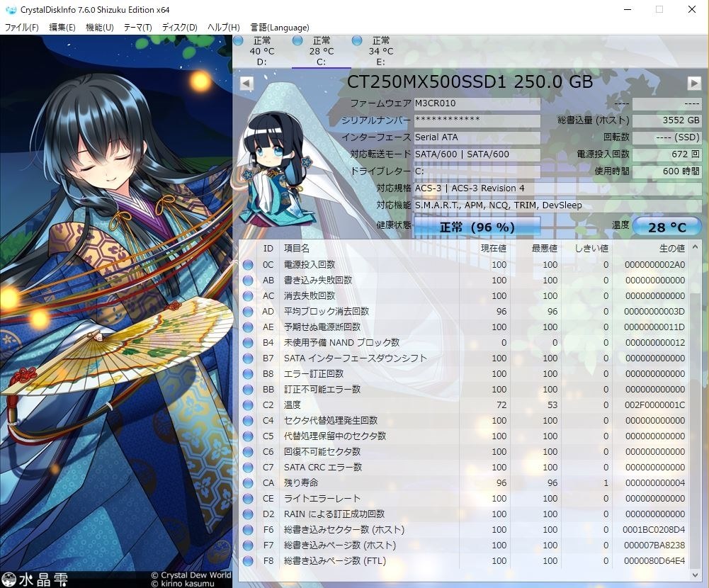Click the chibi Shizuku character image
This screenshot has width=709, height=588.
point(276,169)
